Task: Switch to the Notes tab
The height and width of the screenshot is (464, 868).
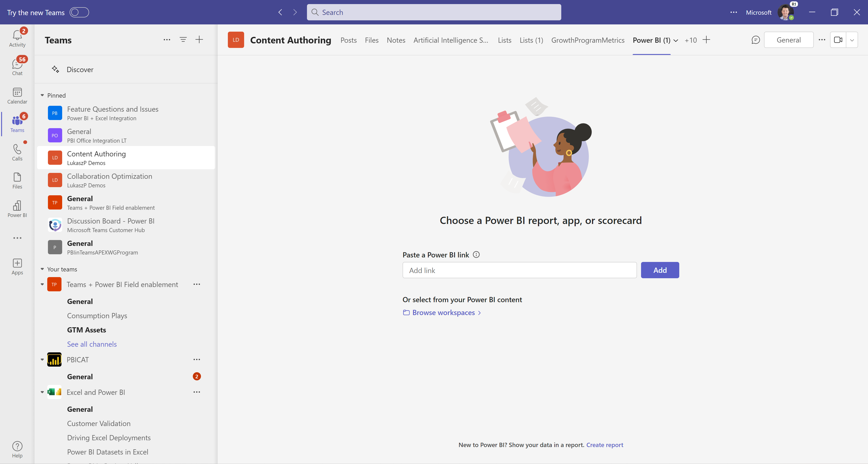Action: [396, 40]
